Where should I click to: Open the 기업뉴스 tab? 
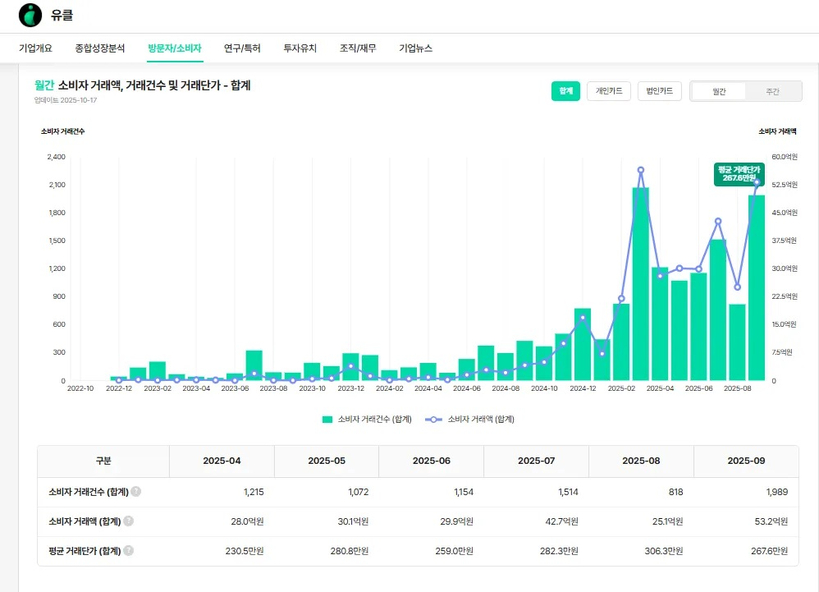tap(416, 48)
